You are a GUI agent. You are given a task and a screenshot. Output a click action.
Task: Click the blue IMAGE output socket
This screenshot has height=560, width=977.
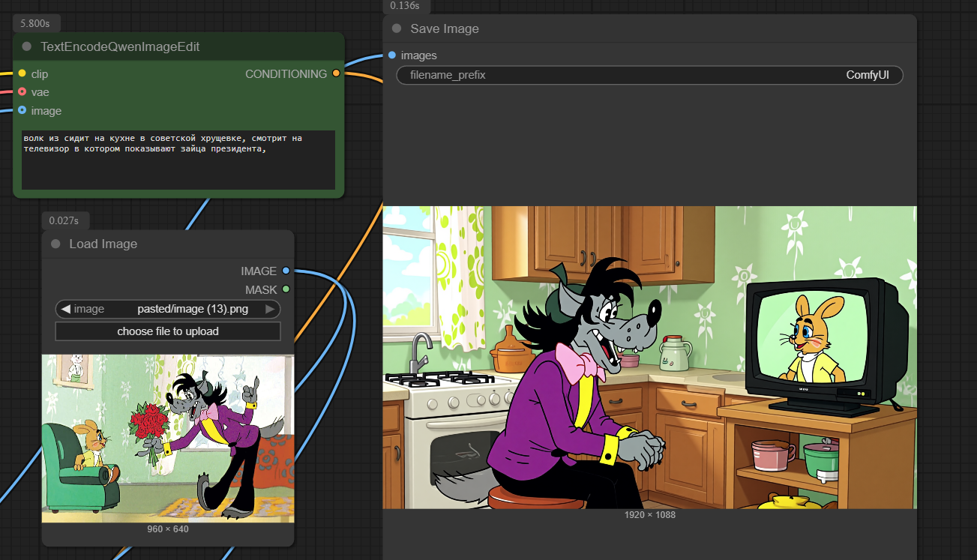(x=286, y=271)
